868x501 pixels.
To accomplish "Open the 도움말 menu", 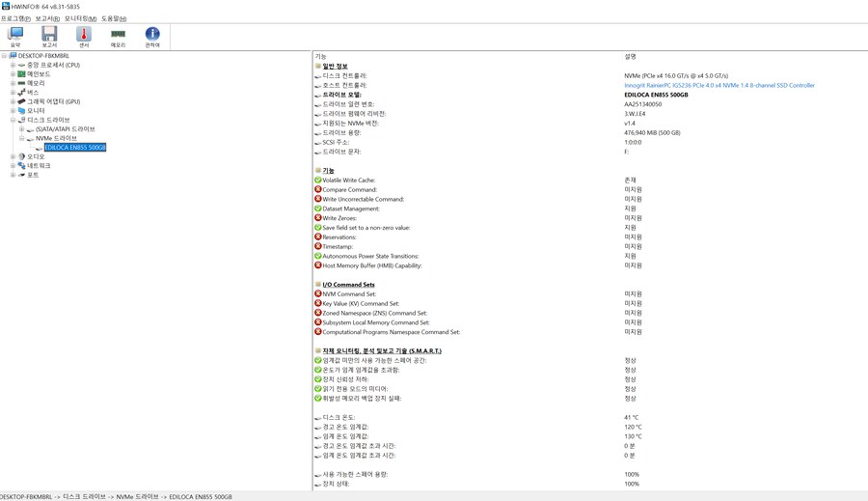I will [114, 18].
